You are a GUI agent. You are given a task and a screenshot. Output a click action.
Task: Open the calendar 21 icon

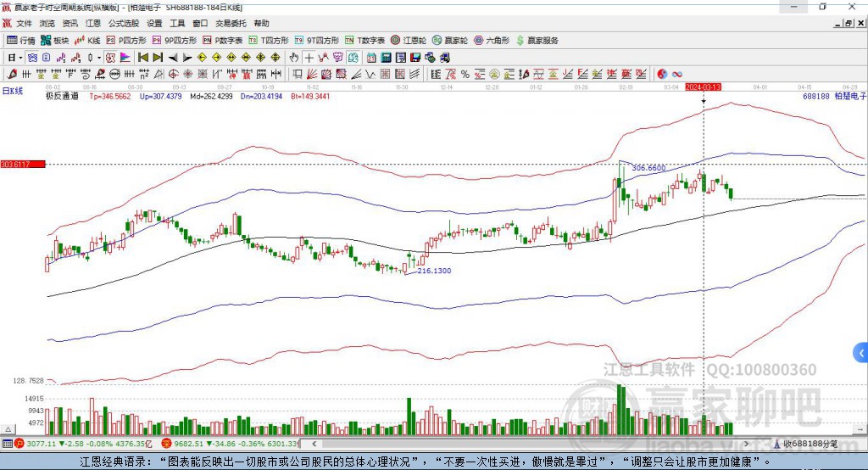pos(371,58)
